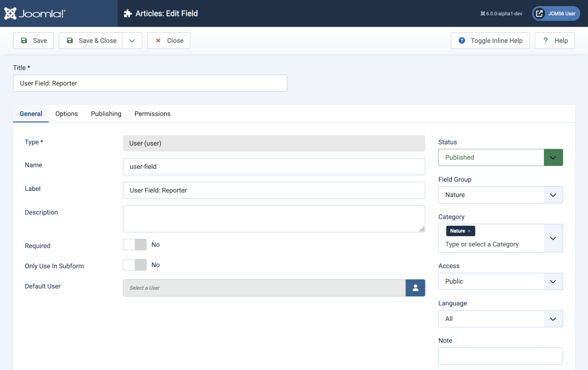Image resolution: width=588 pixels, height=370 pixels.
Task: Click the Save disk icon
Action: [24, 40]
